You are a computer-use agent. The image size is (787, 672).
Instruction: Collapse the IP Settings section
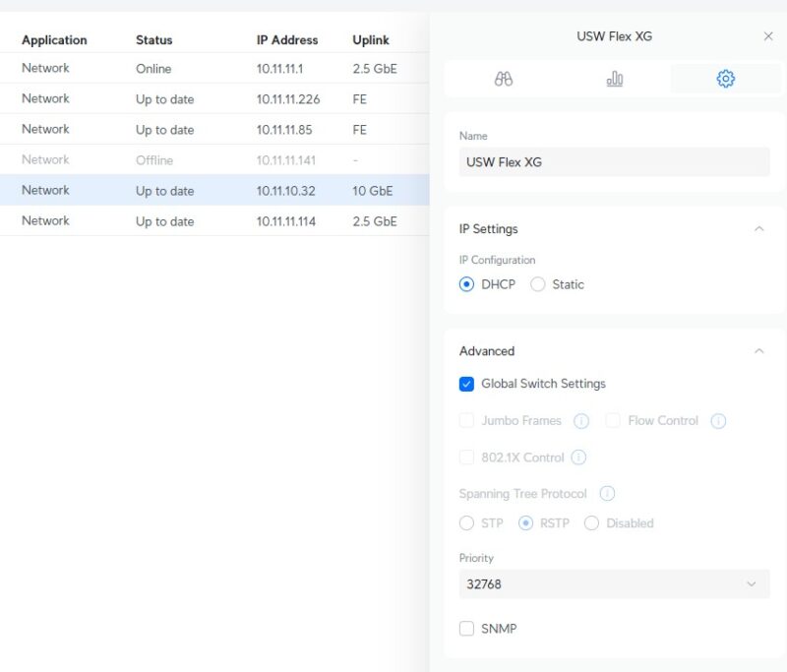point(759,227)
